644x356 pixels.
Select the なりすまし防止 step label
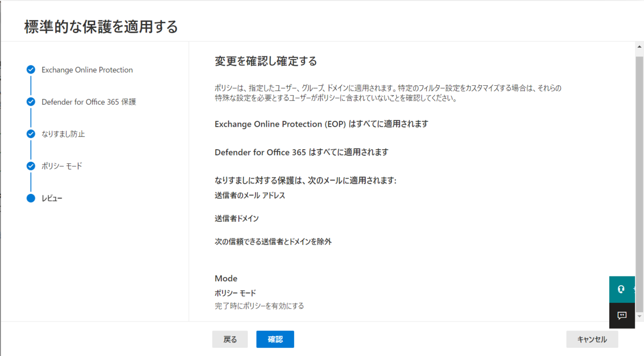click(x=63, y=134)
